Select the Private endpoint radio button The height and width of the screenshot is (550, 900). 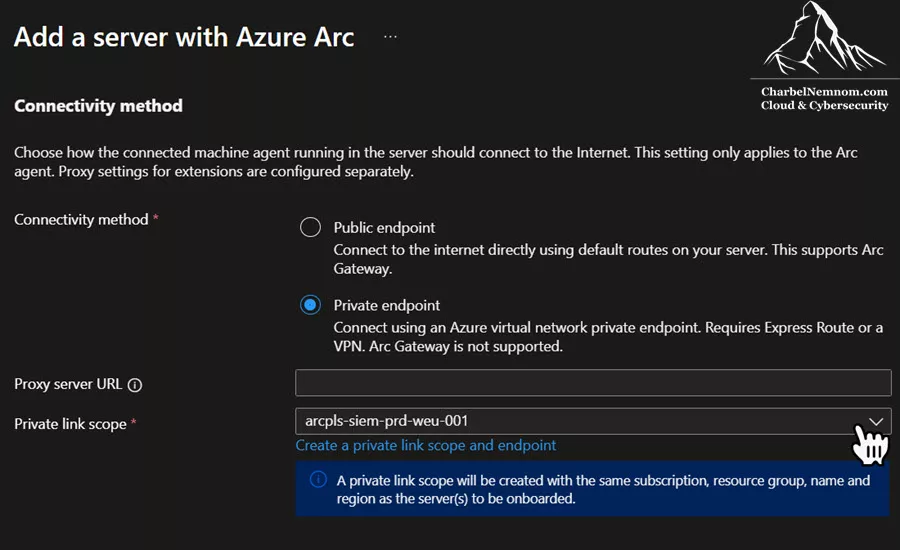(310, 305)
